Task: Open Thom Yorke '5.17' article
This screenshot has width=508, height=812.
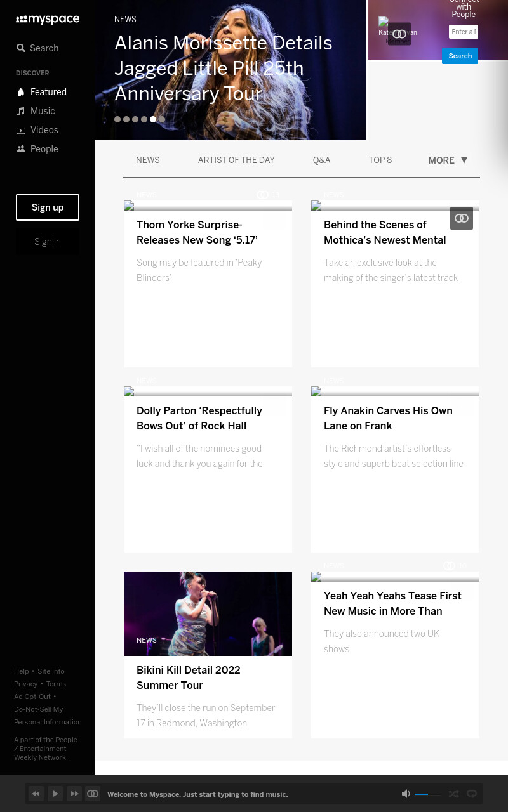Action: 197,232
